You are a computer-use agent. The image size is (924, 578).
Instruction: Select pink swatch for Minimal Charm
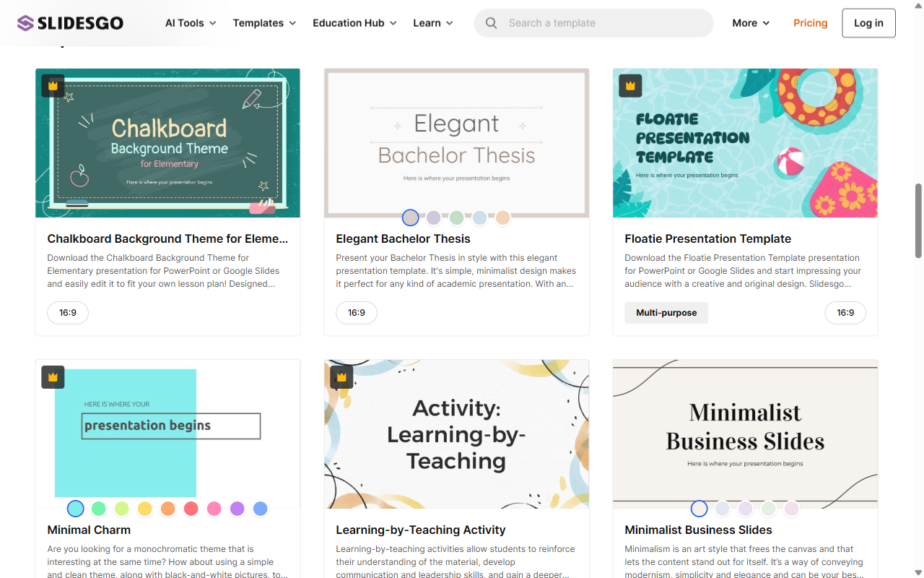[214, 509]
